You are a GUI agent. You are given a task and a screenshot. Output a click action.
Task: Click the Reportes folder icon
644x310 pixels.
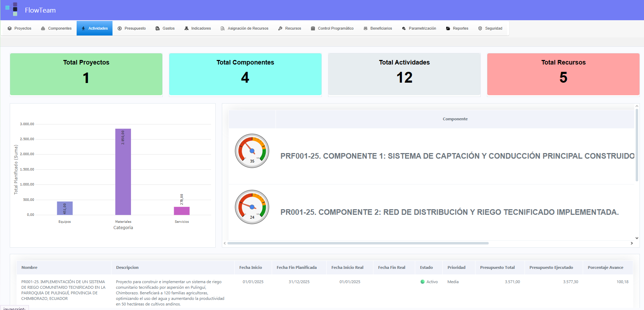(x=448, y=29)
